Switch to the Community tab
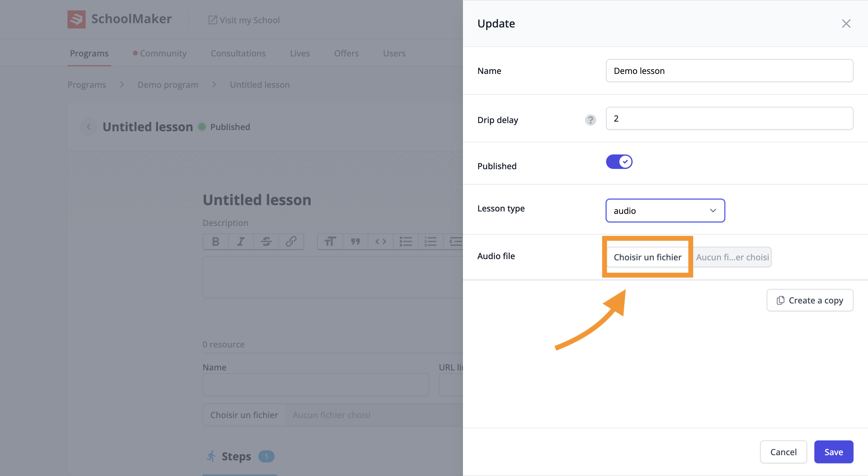 (x=159, y=53)
